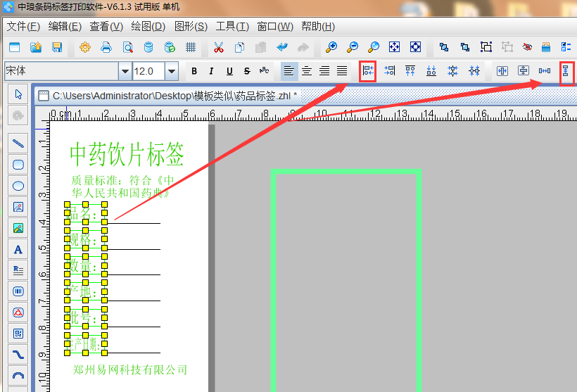Pick the ellipse drawing tool
577x392 pixels.
18,186
